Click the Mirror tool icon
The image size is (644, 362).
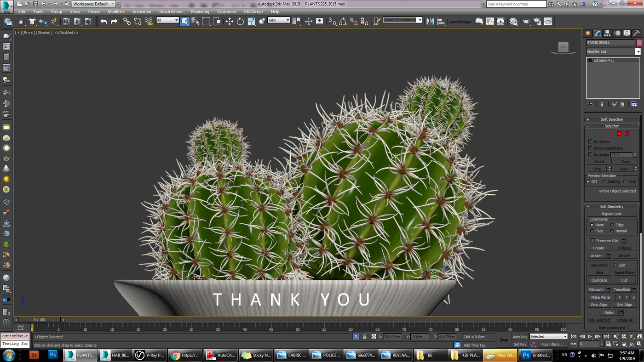[x=431, y=21]
